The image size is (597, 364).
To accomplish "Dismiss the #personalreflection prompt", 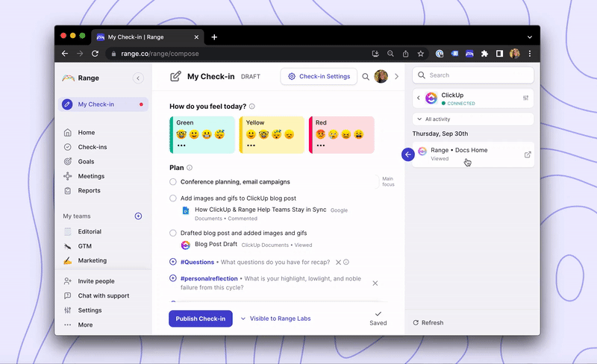I will click(375, 283).
